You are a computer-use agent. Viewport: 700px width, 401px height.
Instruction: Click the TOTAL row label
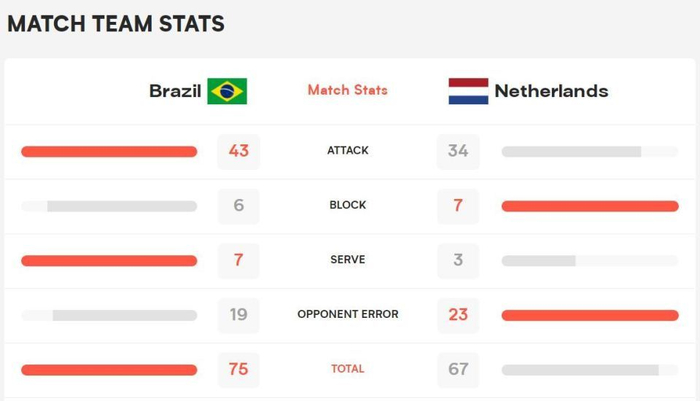[x=348, y=369]
